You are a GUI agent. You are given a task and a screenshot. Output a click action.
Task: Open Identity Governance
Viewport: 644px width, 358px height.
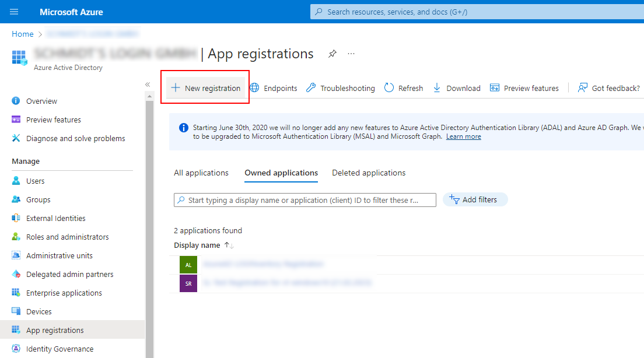tap(60, 349)
